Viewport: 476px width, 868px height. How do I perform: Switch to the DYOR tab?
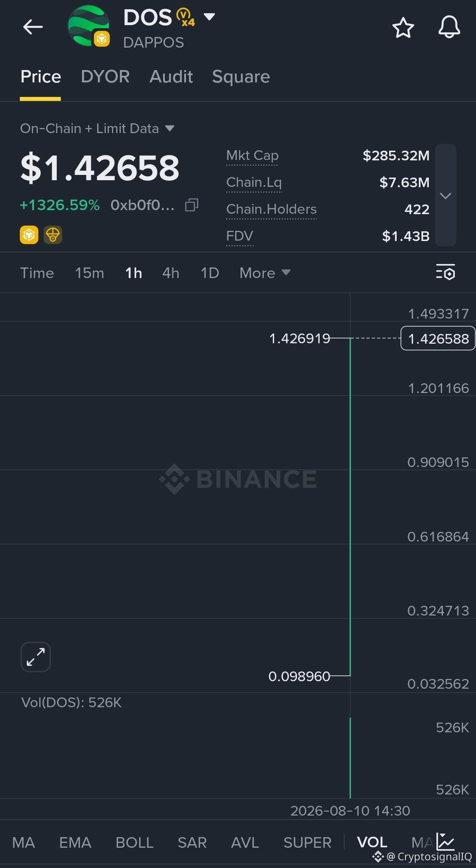point(105,77)
